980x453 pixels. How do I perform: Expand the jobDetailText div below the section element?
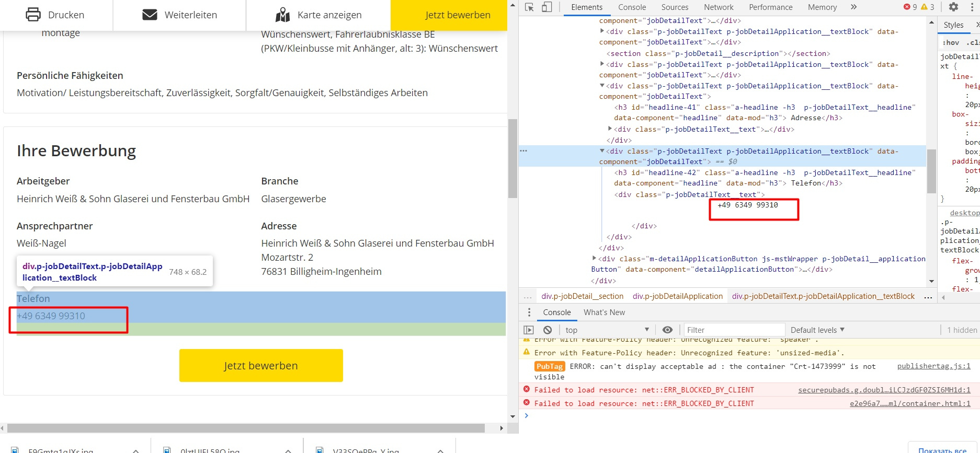click(602, 64)
